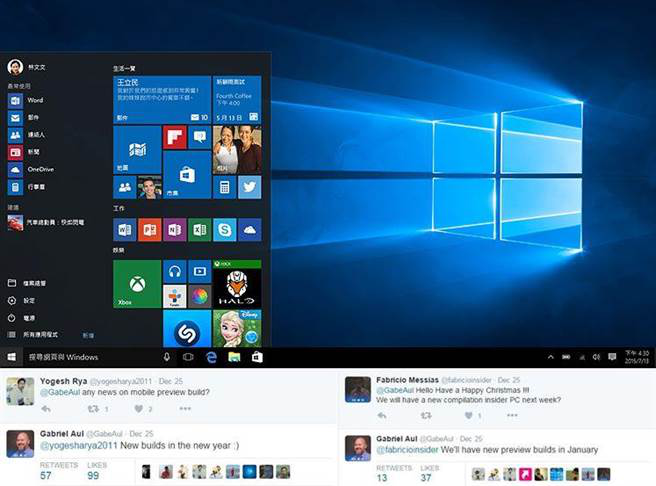
Task: Open Fabricio Messias's profile avatar
Action: pyautogui.click(x=358, y=389)
